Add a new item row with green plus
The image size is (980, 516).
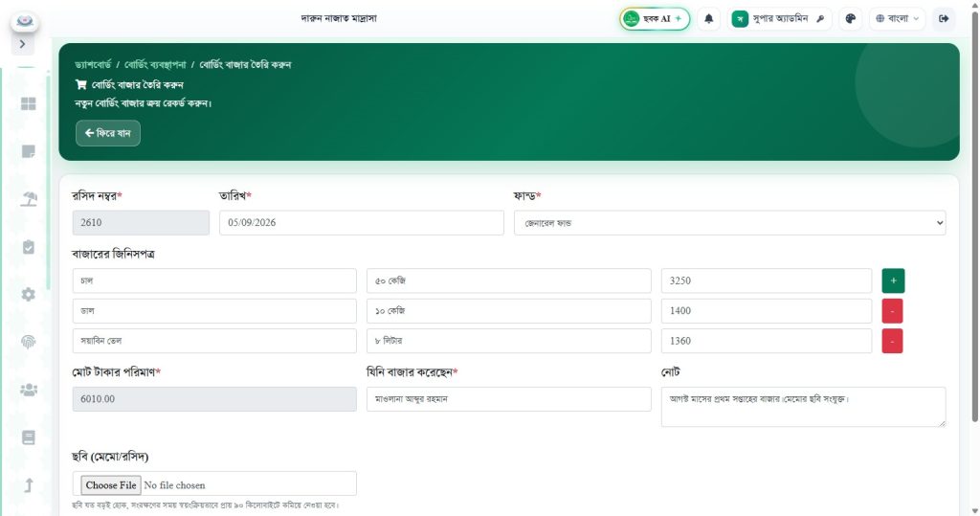click(x=893, y=280)
